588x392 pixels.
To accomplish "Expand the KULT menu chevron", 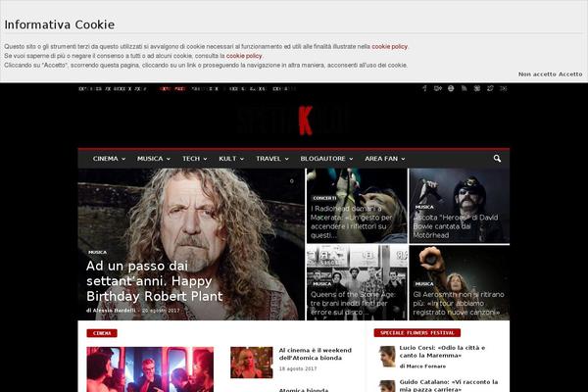I will [x=242, y=159].
